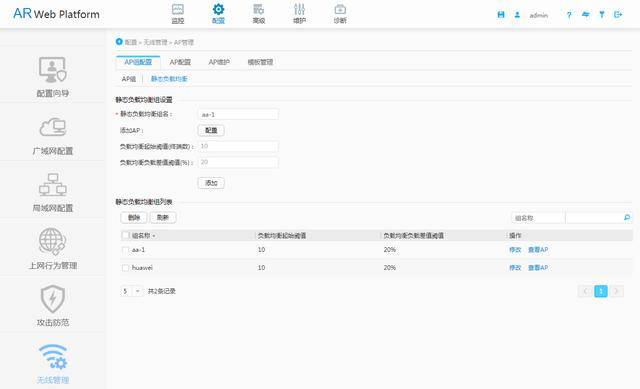
Task: Click the 刷新 refresh button
Action: (x=163, y=218)
